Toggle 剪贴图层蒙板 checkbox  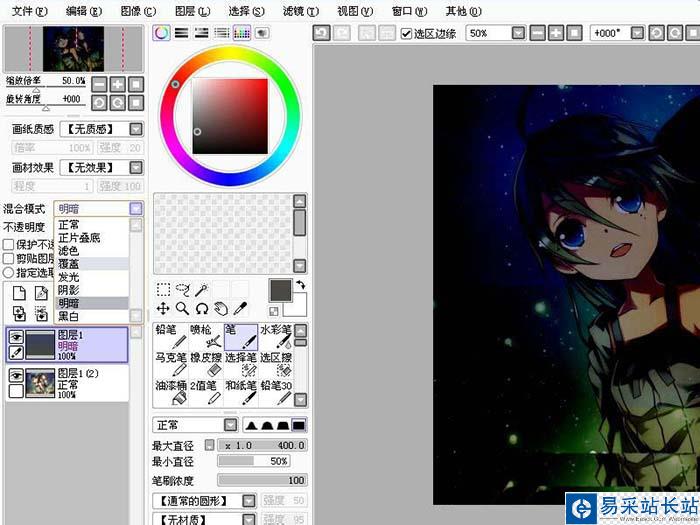tap(8, 258)
